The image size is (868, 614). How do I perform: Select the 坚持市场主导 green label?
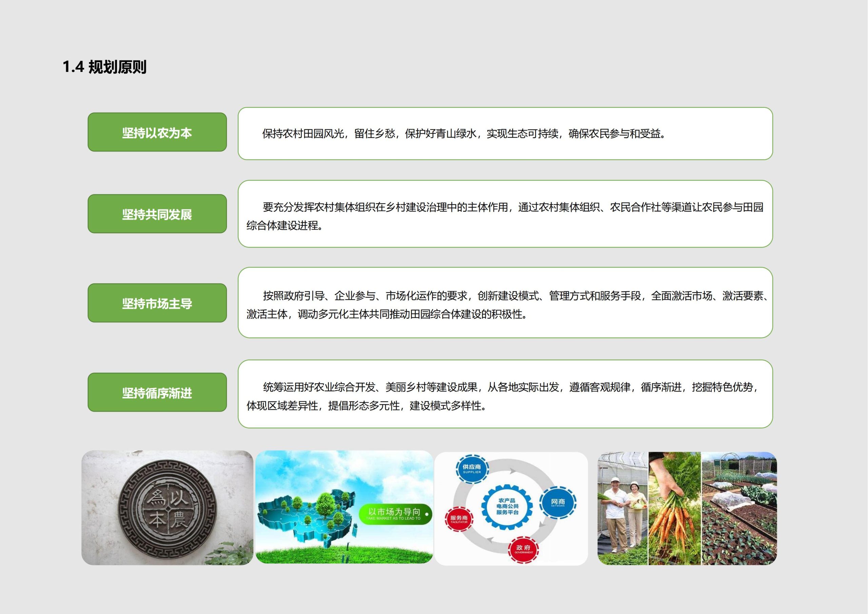[157, 303]
